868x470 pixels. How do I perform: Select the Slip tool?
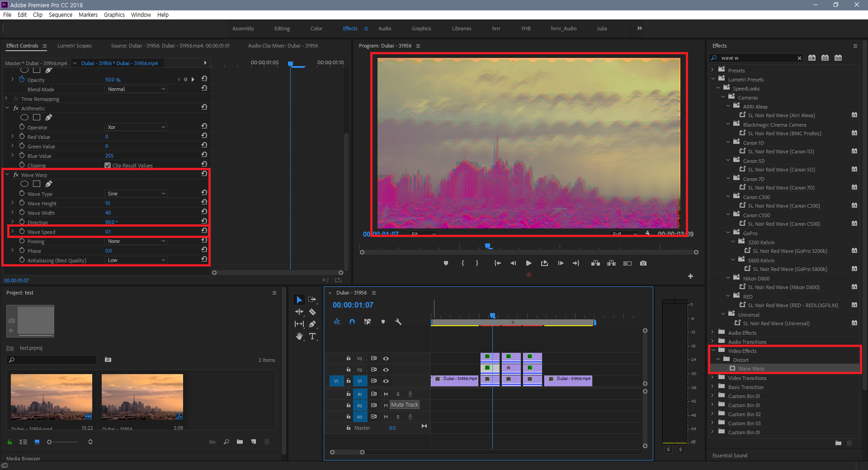299,324
